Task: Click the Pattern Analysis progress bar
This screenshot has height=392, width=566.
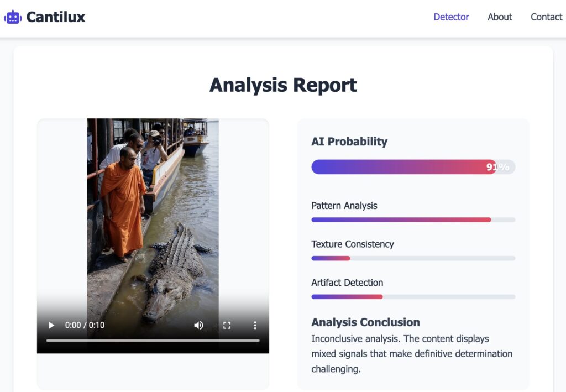Action: point(413,220)
